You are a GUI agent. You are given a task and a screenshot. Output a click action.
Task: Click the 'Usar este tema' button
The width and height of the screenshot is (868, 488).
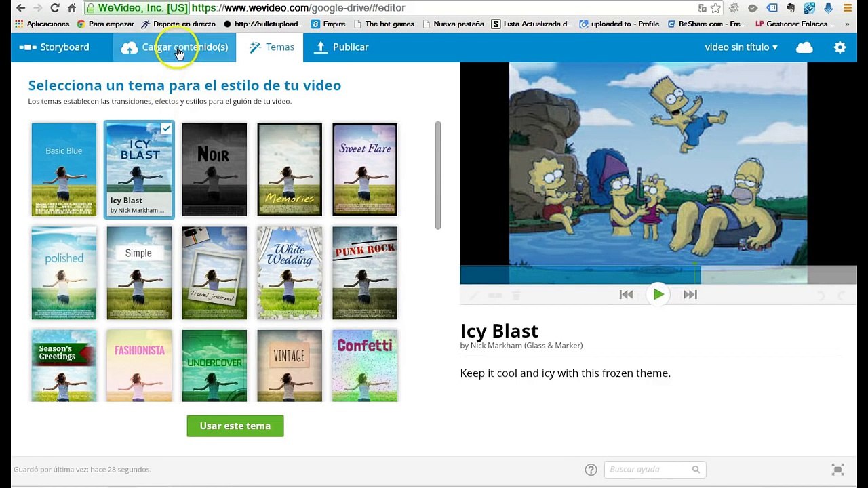click(235, 426)
